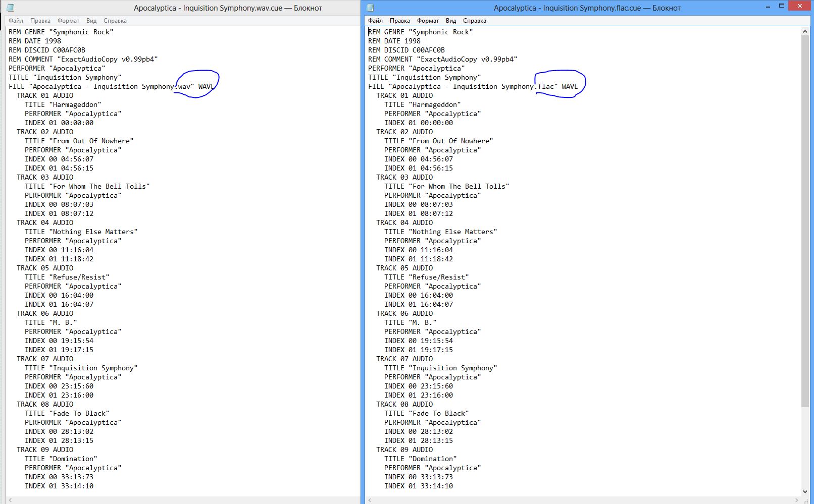Click 'INDEX 00 28:13:02' in the flac.cue window
Screen dimensions: 814x504
(419, 432)
